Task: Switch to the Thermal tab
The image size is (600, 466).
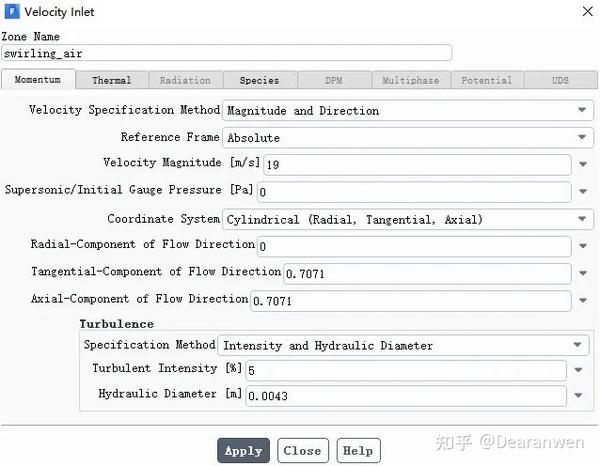Action: click(112, 80)
